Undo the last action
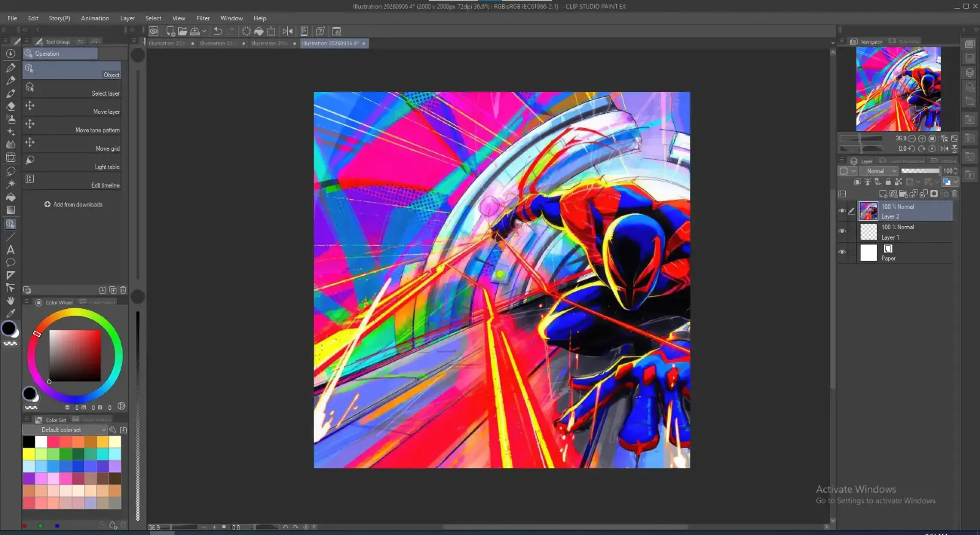Image resolution: width=980 pixels, height=535 pixels. [217, 31]
